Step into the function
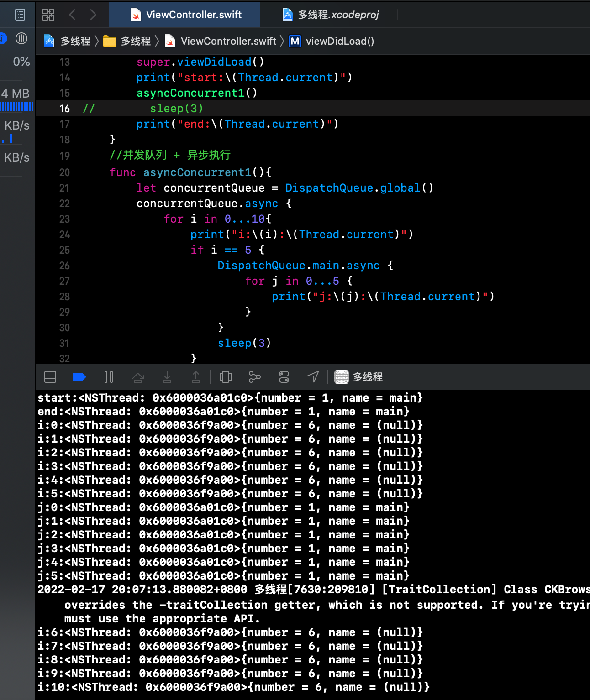 pyautogui.click(x=167, y=377)
